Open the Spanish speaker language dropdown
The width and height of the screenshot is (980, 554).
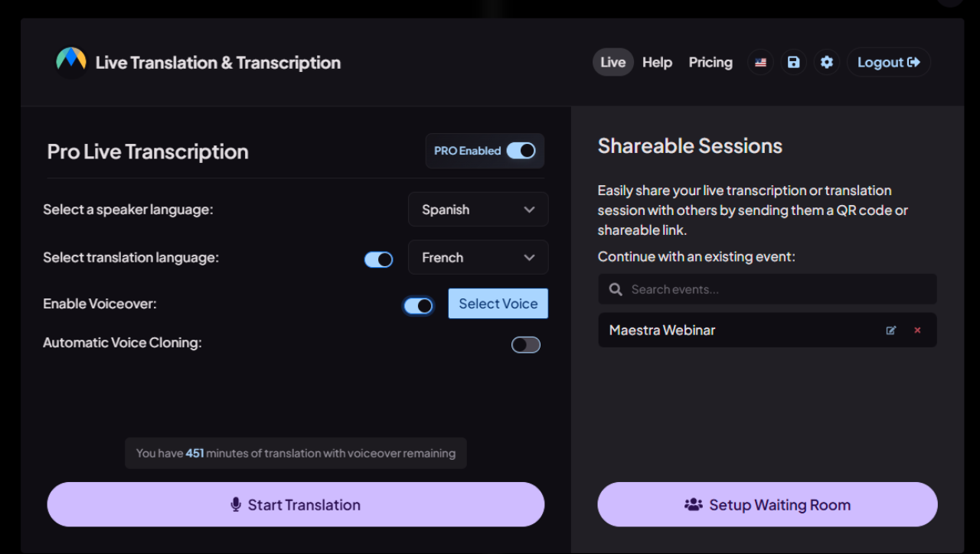[x=478, y=210]
